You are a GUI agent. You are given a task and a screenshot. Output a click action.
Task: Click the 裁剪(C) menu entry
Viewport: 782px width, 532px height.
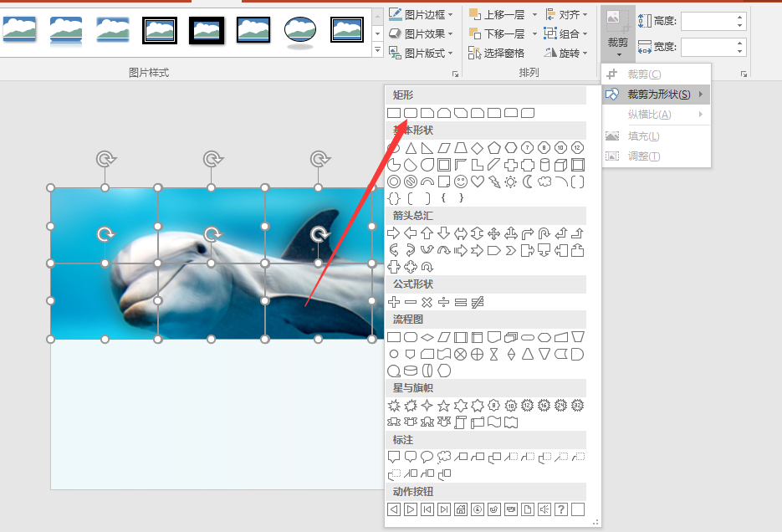[657, 74]
